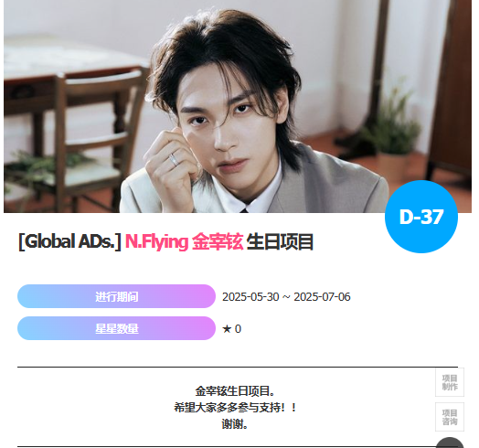Open the 项目咨询 side button

(450, 417)
